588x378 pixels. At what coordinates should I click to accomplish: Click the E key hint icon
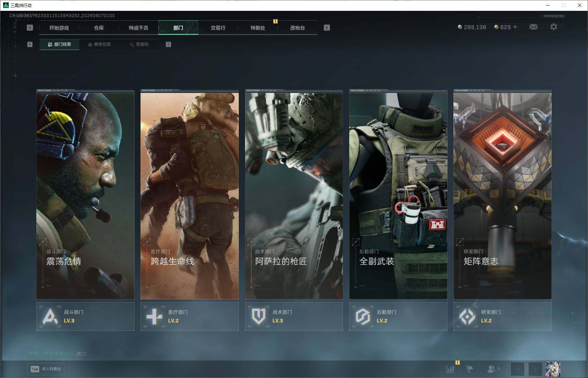tap(327, 28)
